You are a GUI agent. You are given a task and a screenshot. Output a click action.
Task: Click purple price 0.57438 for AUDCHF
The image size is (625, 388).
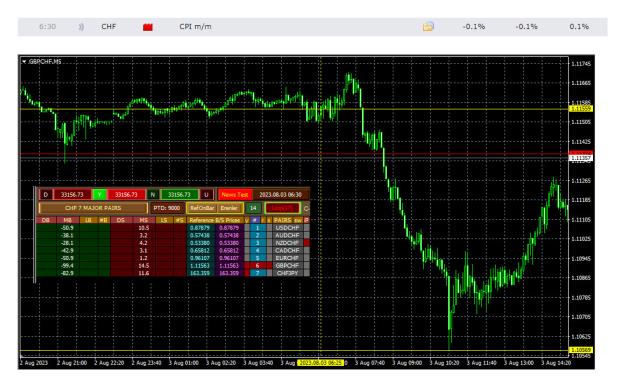[229, 235]
